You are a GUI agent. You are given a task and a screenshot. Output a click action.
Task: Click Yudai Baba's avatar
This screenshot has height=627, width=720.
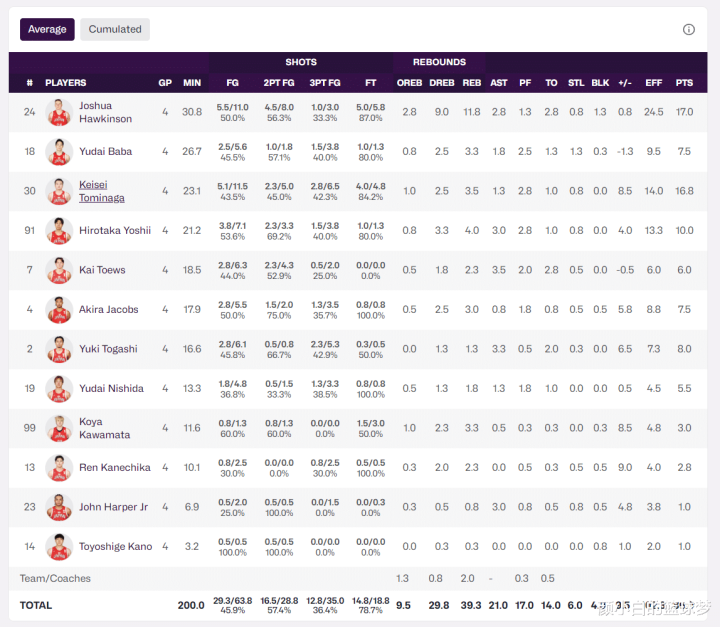pos(59,152)
